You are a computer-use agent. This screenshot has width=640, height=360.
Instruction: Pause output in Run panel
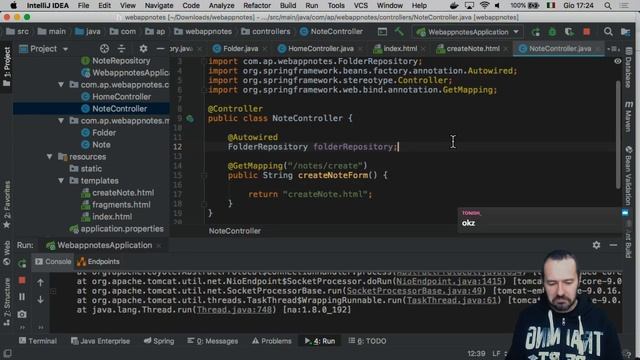[x=22, y=297]
